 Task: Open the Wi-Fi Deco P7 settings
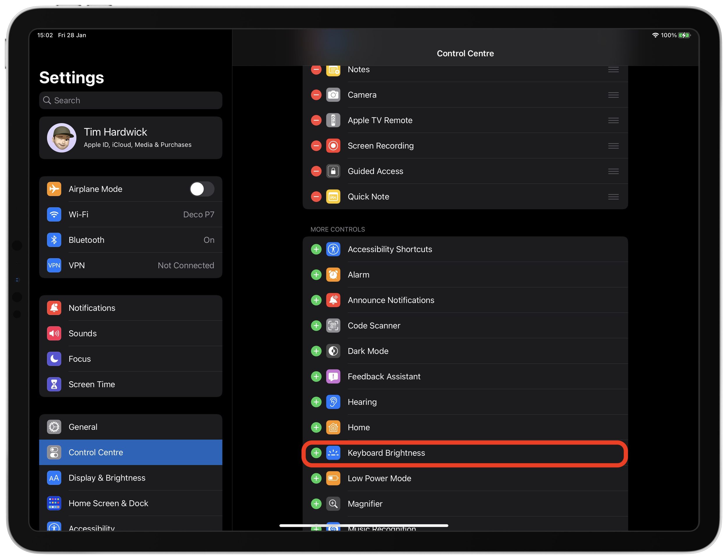pos(131,215)
